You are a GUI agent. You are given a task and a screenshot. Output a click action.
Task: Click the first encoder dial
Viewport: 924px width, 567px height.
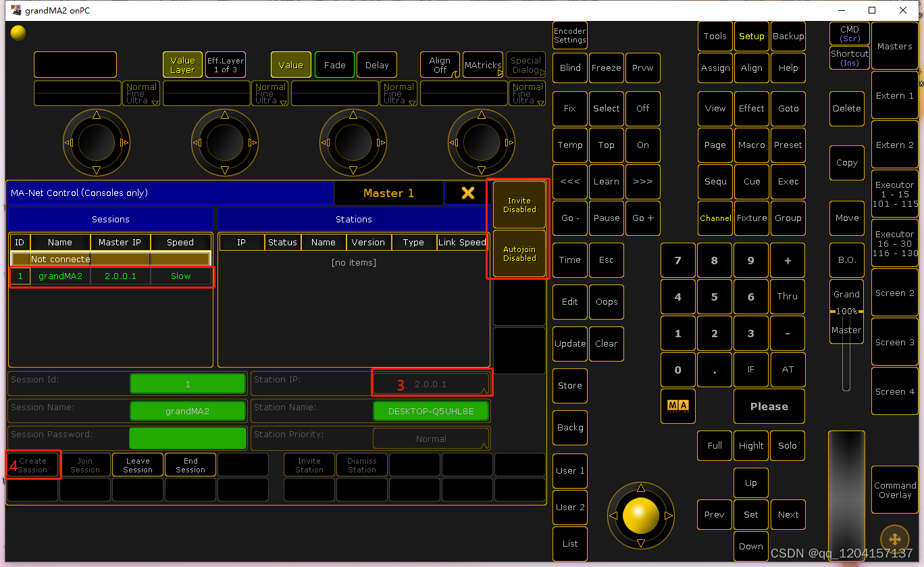[x=97, y=143]
